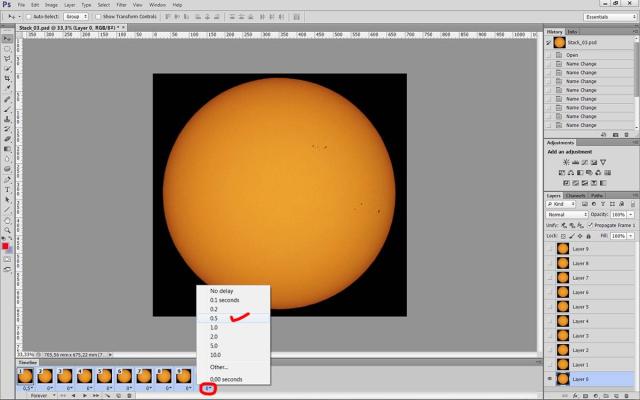Toggle visibility eye of Layer 0
Screen dimensions: 640x400
pyautogui.click(x=550, y=379)
